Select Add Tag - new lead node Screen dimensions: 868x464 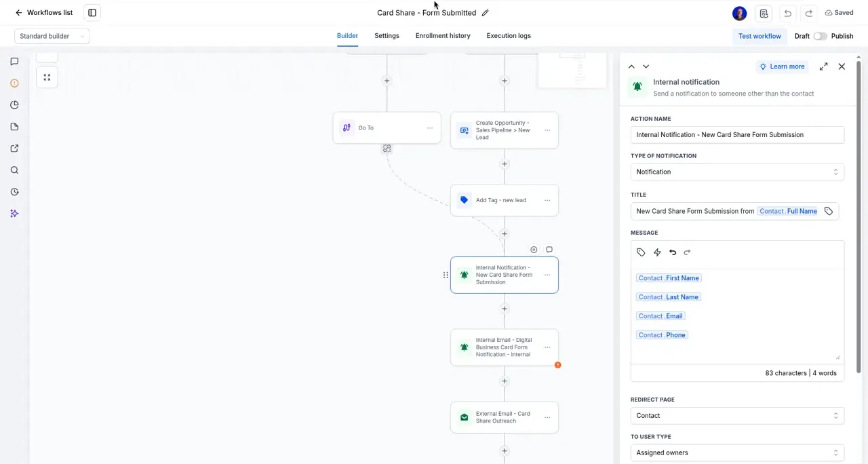(505, 200)
